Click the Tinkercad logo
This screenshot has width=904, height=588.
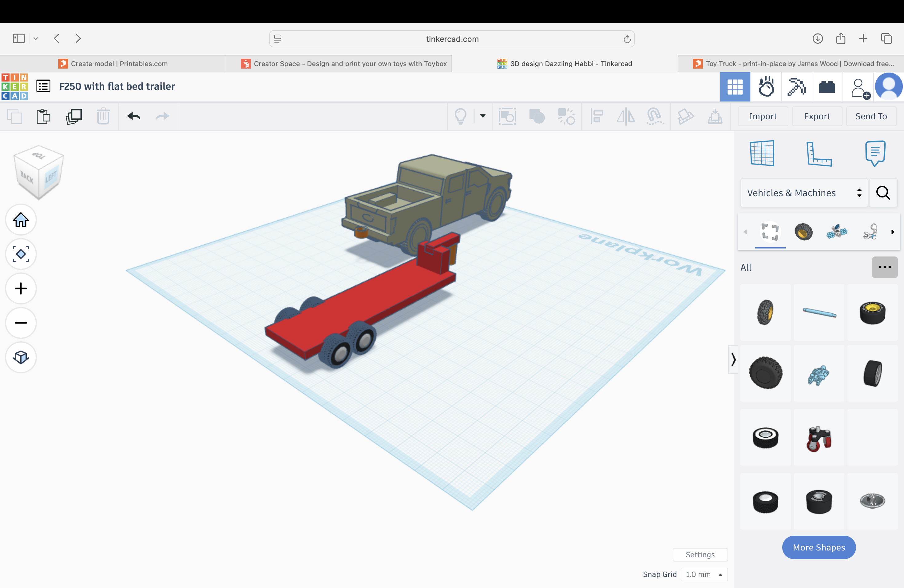click(x=14, y=87)
